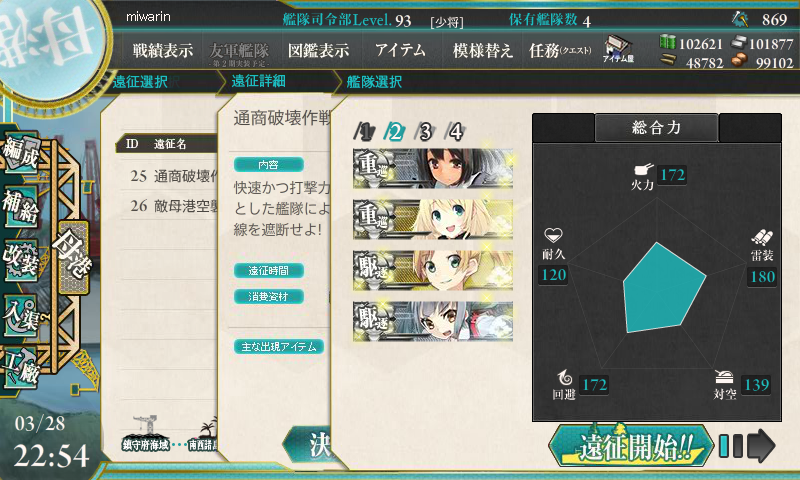Open the 補給 resupply side icon
Image resolution: width=800 pixels, height=480 pixels.
tap(21, 206)
